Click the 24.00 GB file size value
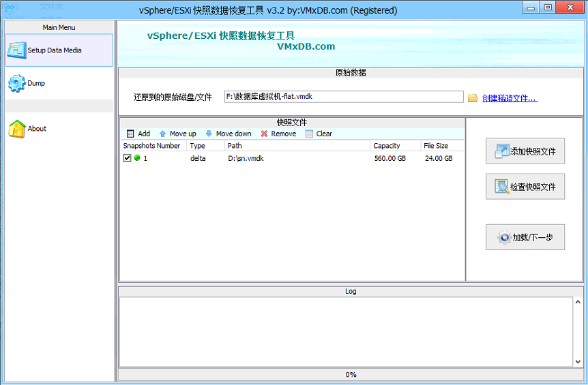 [439, 158]
